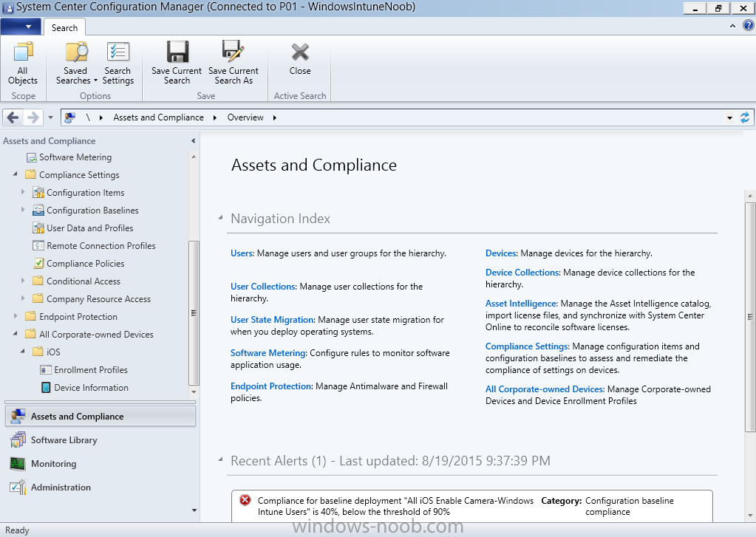Expand the Company Resource Access arrow

pyautogui.click(x=23, y=298)
